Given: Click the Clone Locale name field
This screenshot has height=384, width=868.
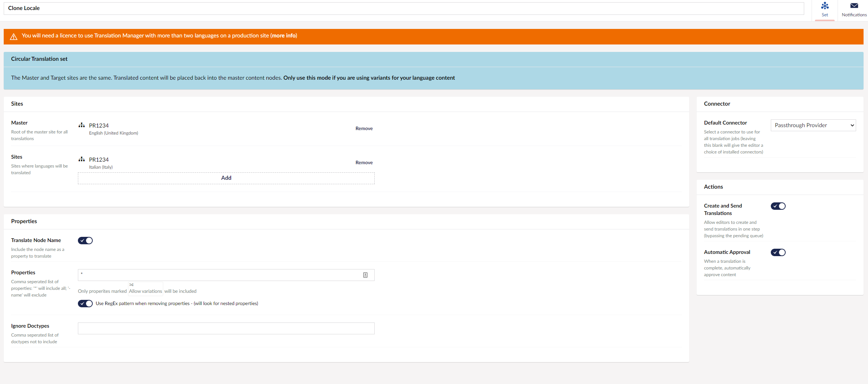Looking at the screenshot, I should (x=404, y=9).
